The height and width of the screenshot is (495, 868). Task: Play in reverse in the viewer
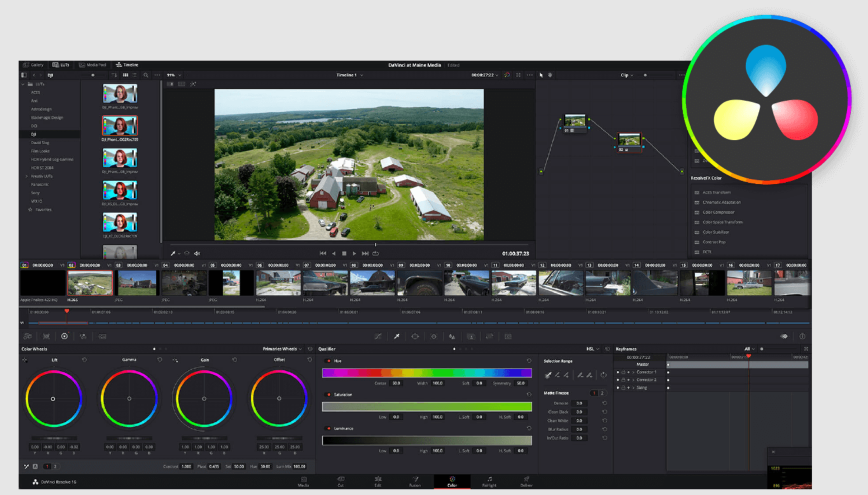click(x=334, y=253)
